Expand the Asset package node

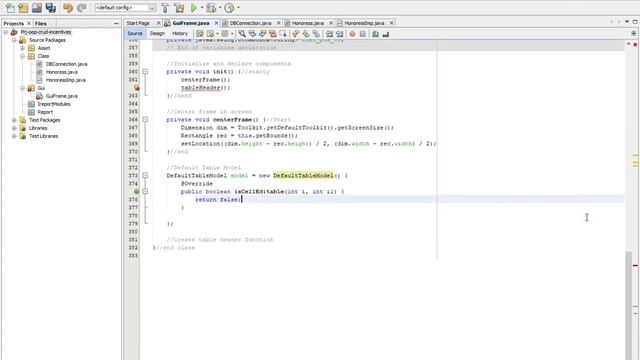click(22, 48)
